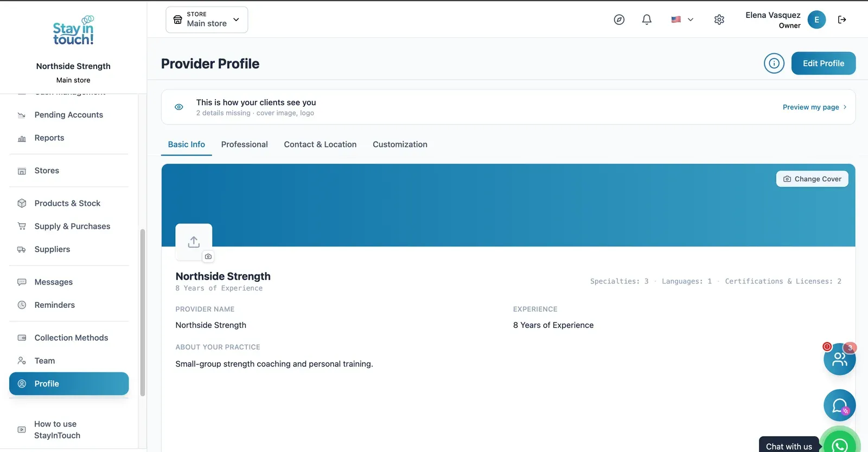Image resolution: width=868 pixels, height=452 pixels.
Task: Open the info circle icon
Action: [x=774, y=63]
